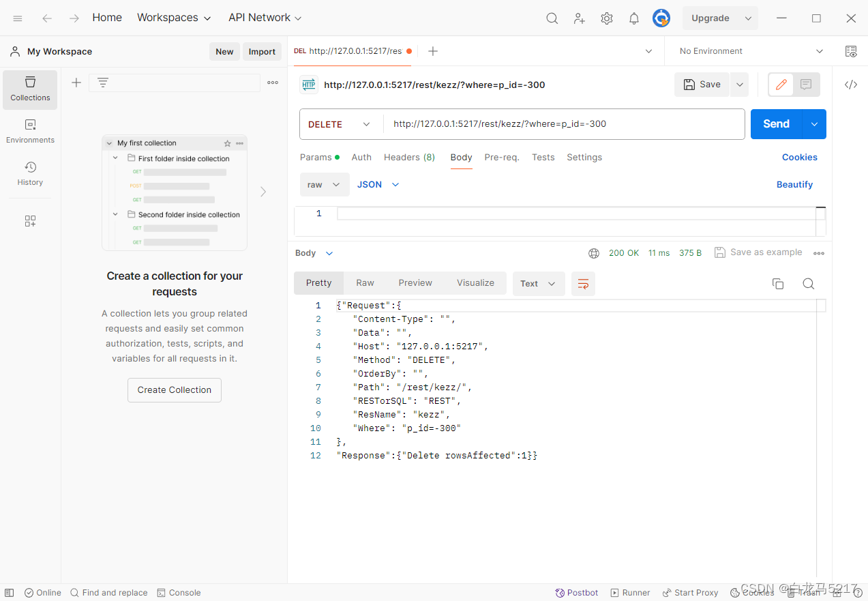Open Environments in the sidebar

[30, 132]
